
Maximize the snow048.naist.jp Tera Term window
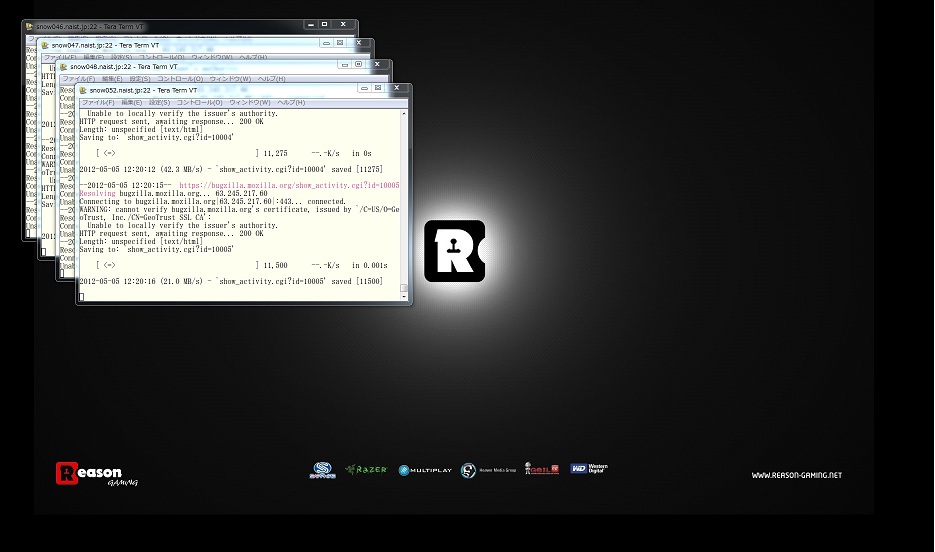tap(358, 64)
